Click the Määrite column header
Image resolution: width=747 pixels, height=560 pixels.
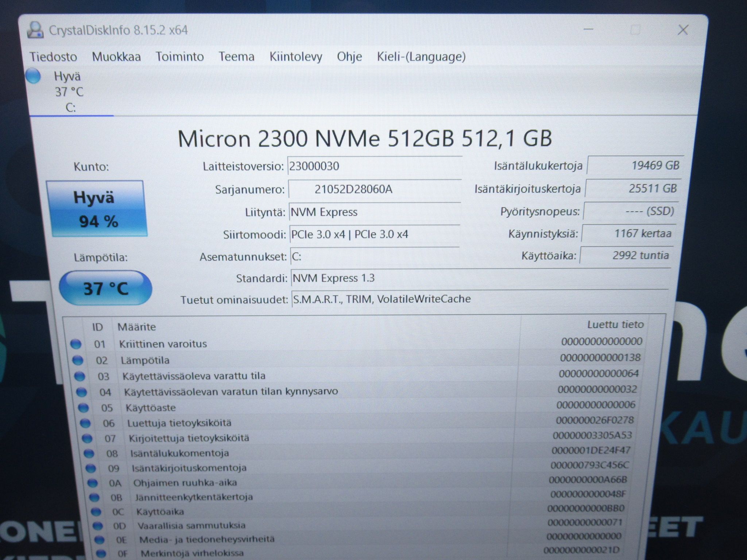(x=136, y=327)
